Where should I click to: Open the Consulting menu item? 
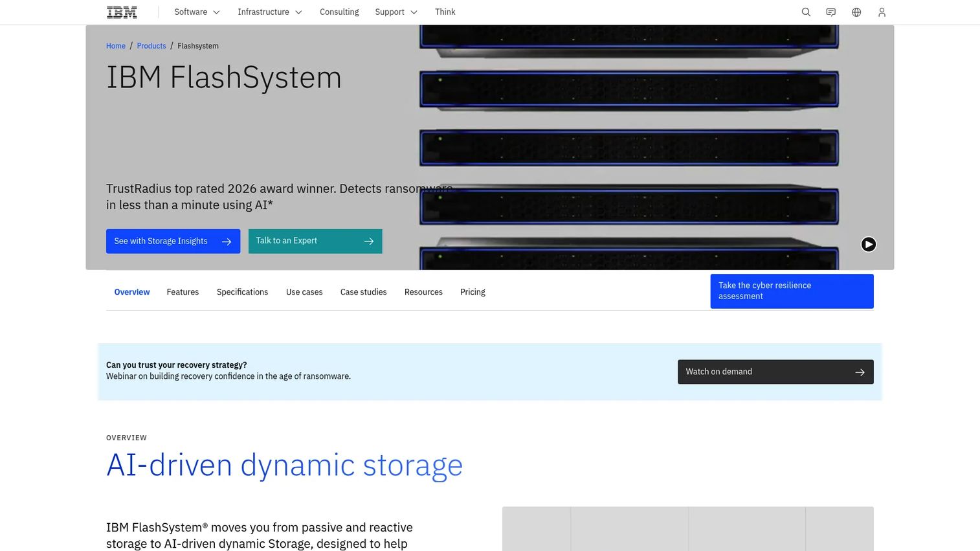click(339, 12)
